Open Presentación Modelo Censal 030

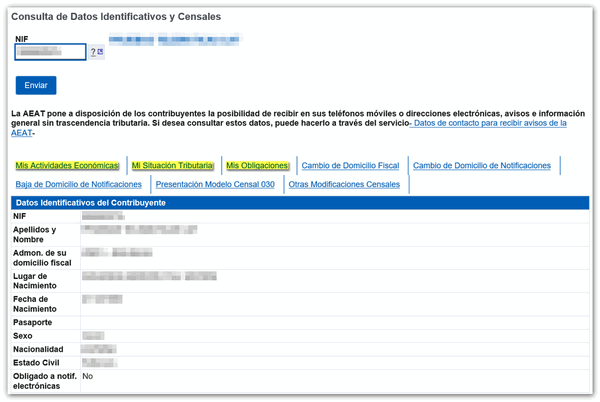point(215,184)
